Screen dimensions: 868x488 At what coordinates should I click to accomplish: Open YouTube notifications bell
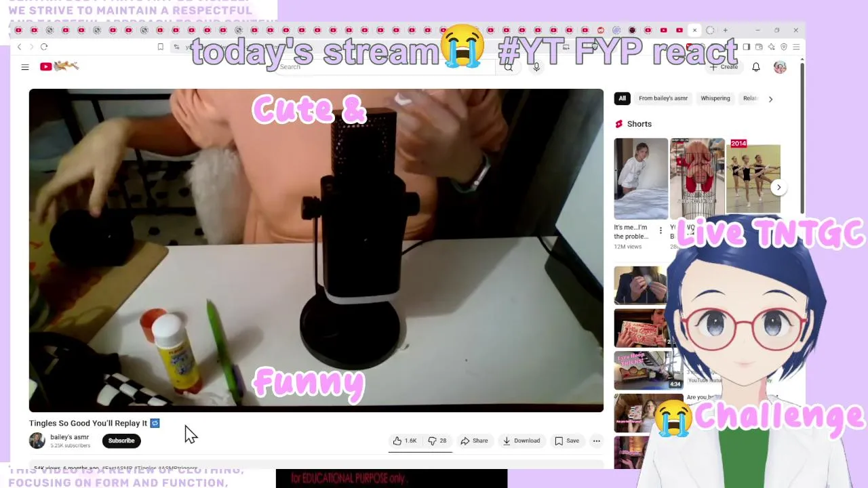tap(756, 66)
